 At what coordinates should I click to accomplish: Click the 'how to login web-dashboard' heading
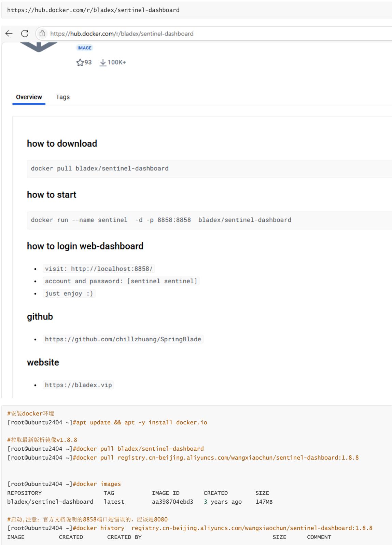[x=85, y=246]
